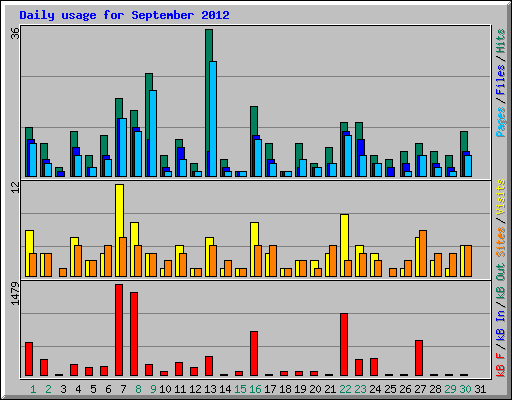Select day label '2' on the x-axis
This screenshot has width=512, height=400.
tap(48, 389)
